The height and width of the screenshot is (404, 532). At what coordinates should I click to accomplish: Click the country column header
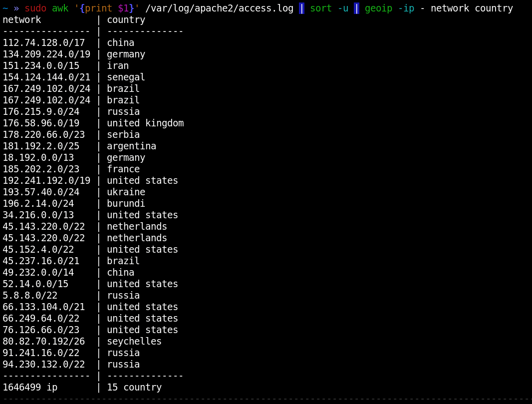[x=125, y=19]
